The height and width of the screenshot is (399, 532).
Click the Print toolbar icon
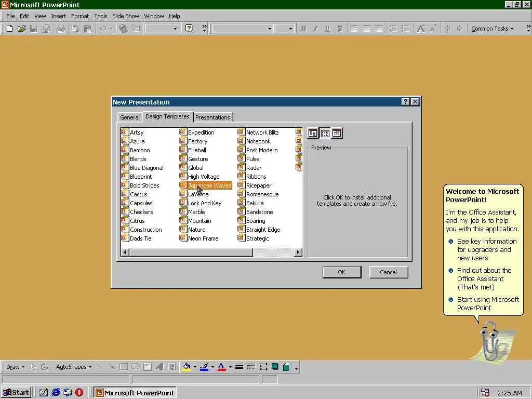point(61,29)
